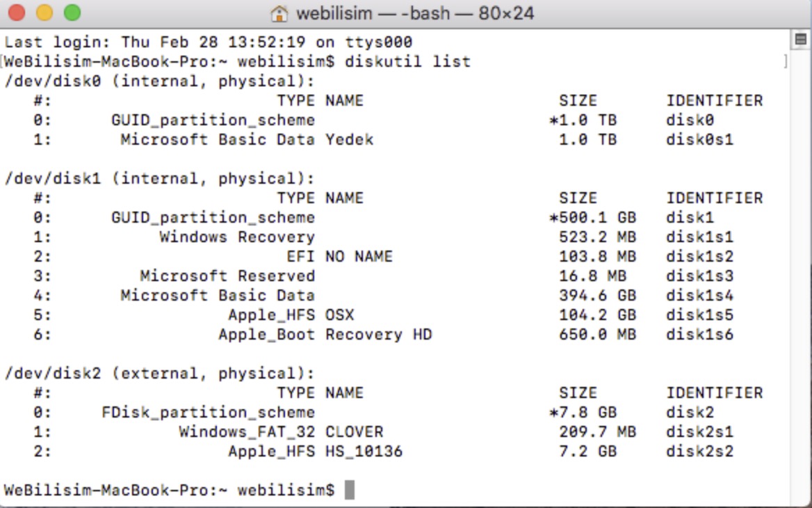
Task: Click the 'Recovery HD' partition name
Action: click(x=378, y=335)
